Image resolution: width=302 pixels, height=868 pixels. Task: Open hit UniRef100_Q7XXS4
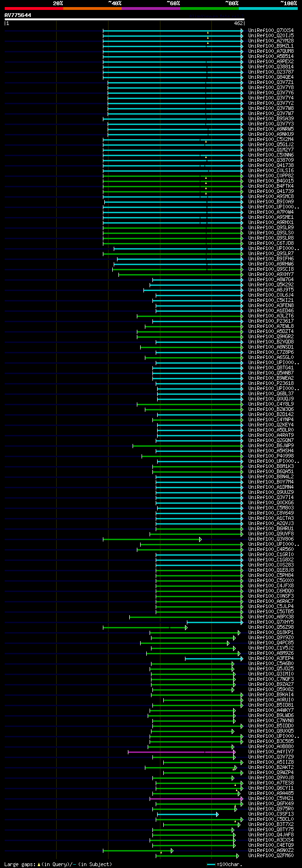click(x=271, y=30)
